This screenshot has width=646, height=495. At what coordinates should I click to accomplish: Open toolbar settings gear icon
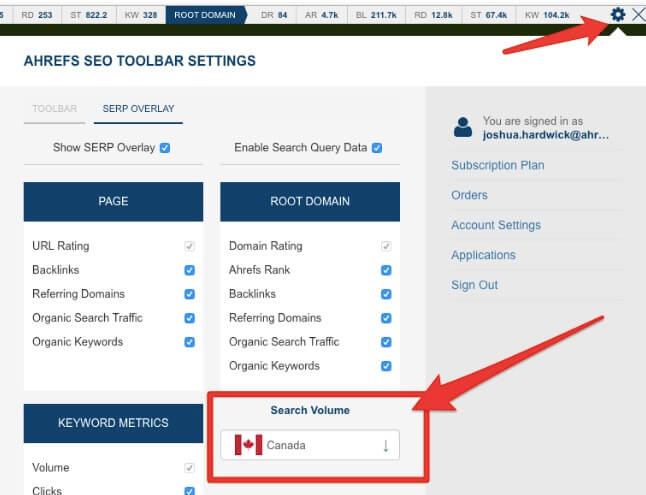617,15
